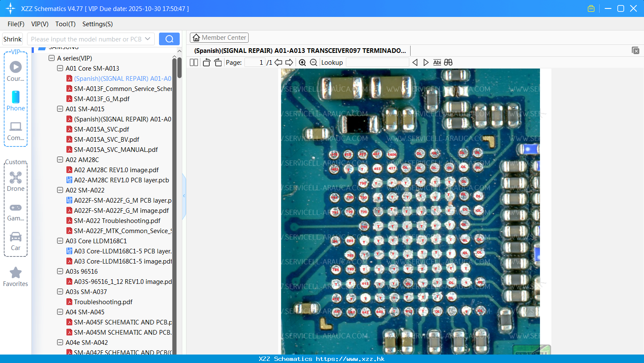
Task: Collapse the A04 SM-A045 node
Action: [x=60, y=312]
